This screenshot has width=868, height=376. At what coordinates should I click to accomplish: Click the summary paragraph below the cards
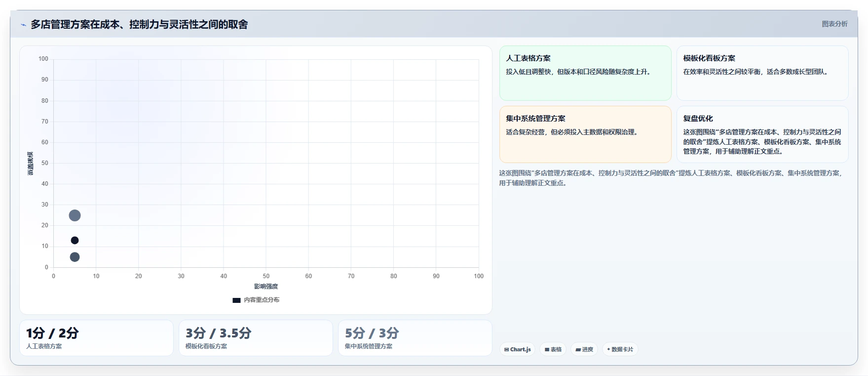pyautogui.click(x=671, y=178)
